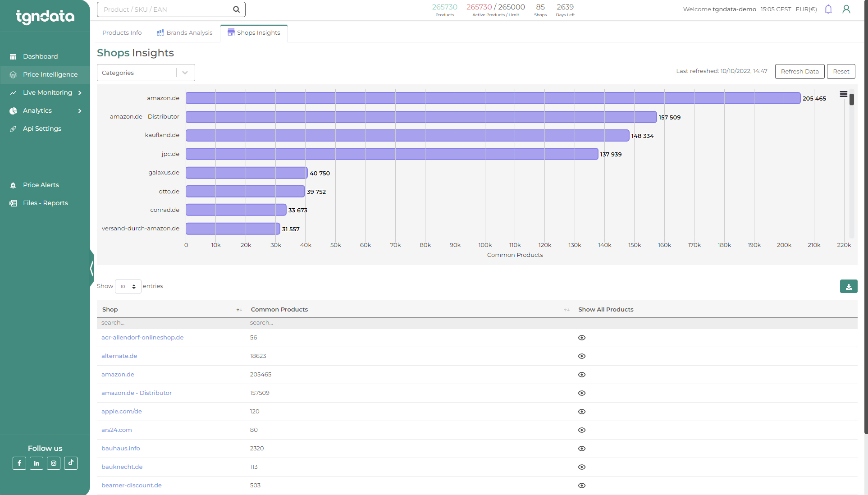Download the table data
Viewport: 868px width, 495px height.
[x=849, y=287]
